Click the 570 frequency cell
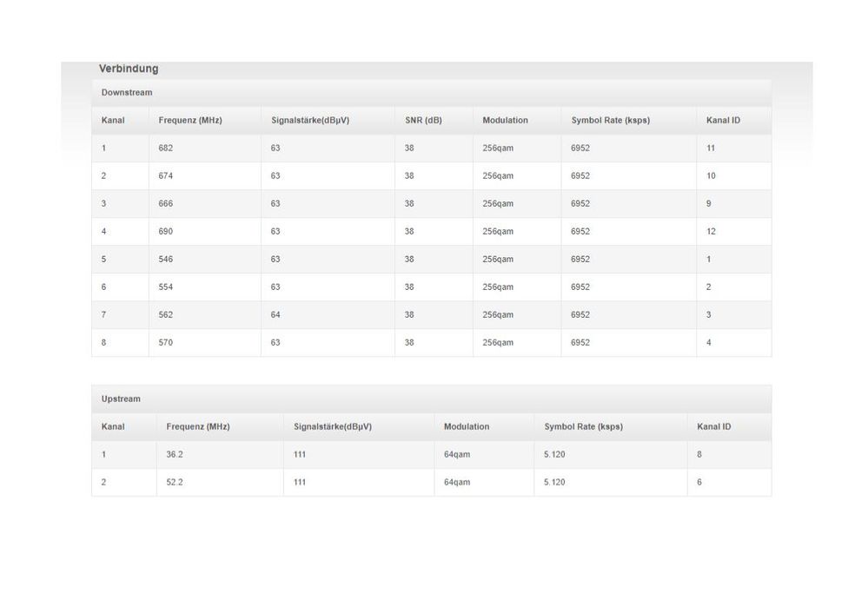Viewport: 868px width, 613px height. (205, 342)
